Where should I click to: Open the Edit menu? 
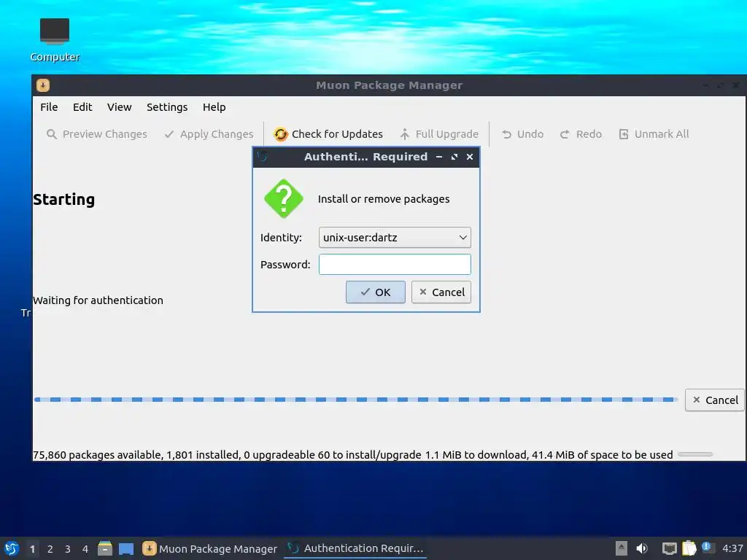pos(82,107)
